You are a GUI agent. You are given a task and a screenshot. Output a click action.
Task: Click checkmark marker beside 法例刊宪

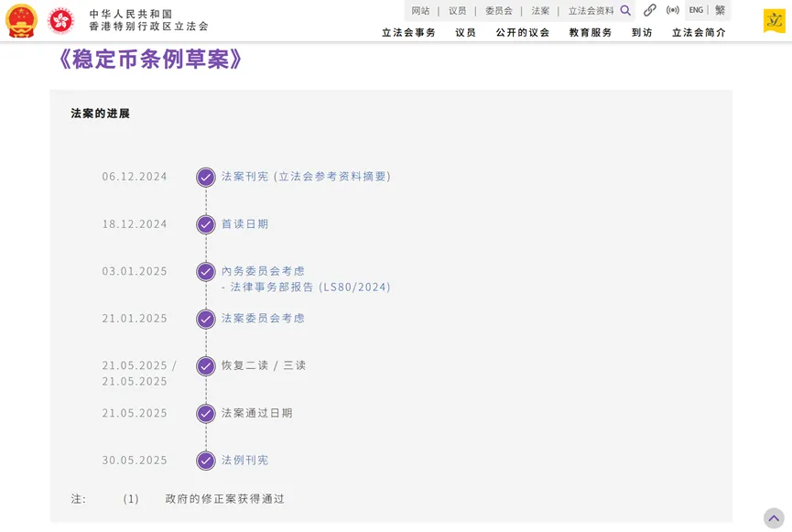point(206,461)
